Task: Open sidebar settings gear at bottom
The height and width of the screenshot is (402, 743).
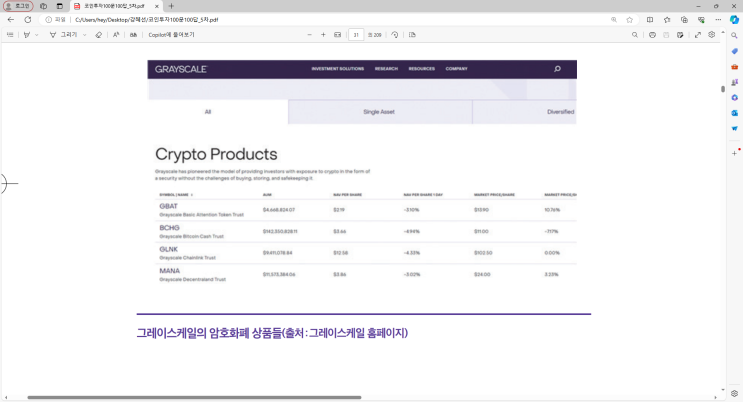Action: tap(734, 393)
